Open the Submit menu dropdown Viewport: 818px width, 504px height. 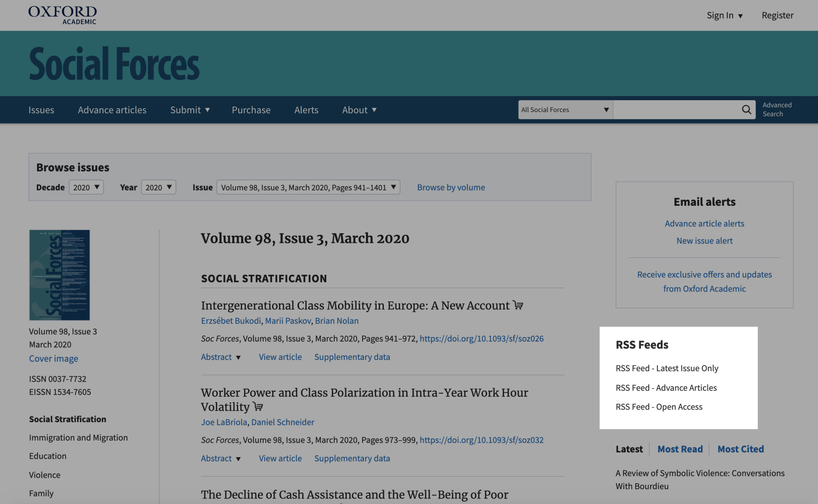pos(190,110)
